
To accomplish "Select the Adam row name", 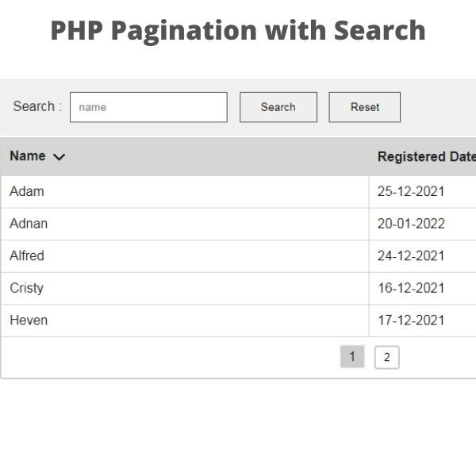I will (x=27, y=191).
